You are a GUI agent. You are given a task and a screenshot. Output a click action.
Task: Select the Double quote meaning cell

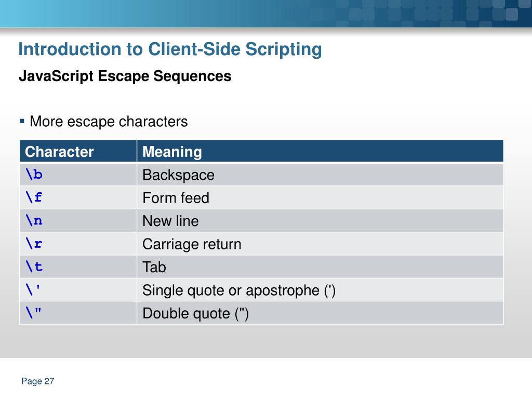click(x=320, y=313)
